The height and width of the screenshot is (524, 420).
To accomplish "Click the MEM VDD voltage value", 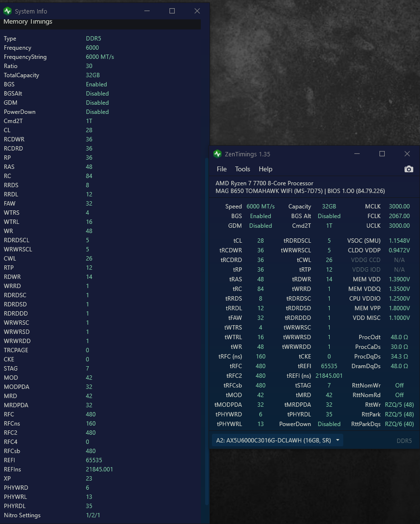I will pyautogui.click(x=399, y=279).
